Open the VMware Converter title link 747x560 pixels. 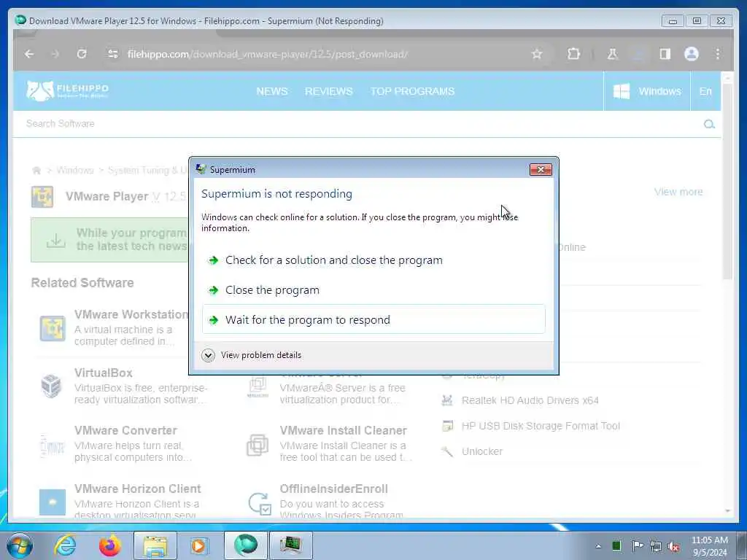point(125,430)
